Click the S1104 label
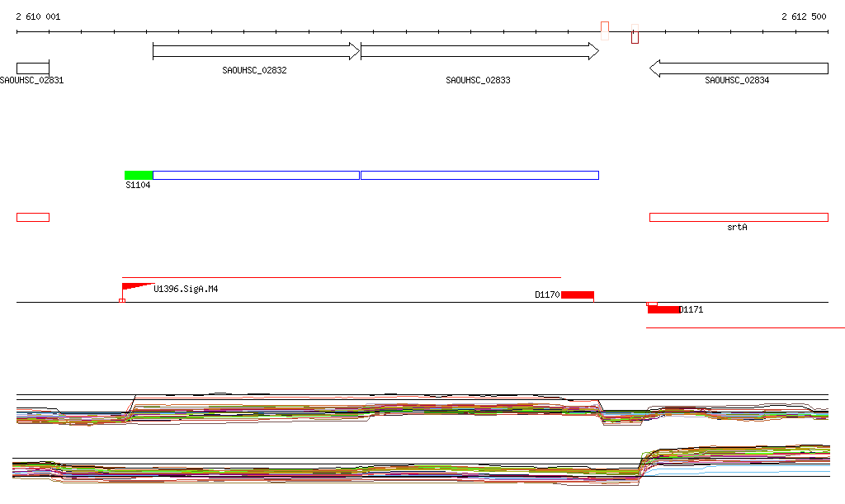 click(138, 186)
